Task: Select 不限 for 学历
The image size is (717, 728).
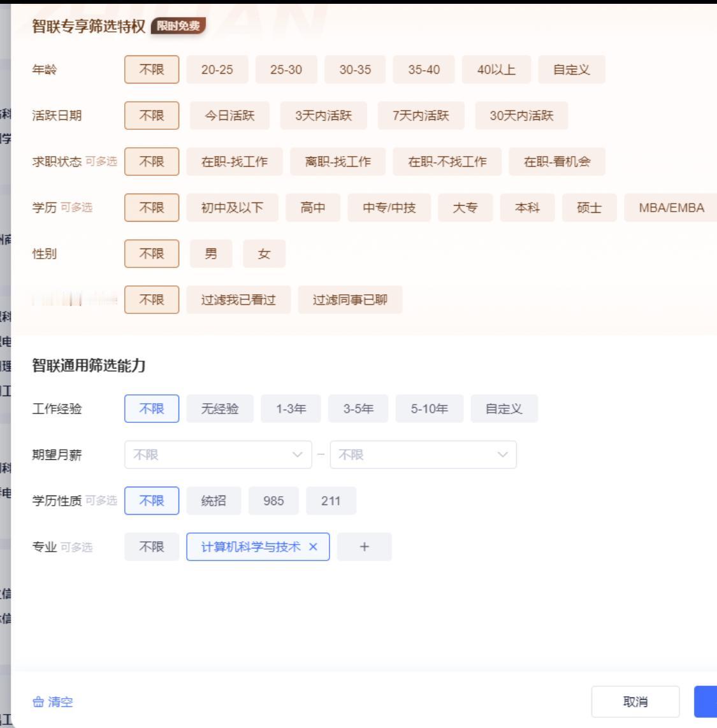Action: (x=152, y=208)
